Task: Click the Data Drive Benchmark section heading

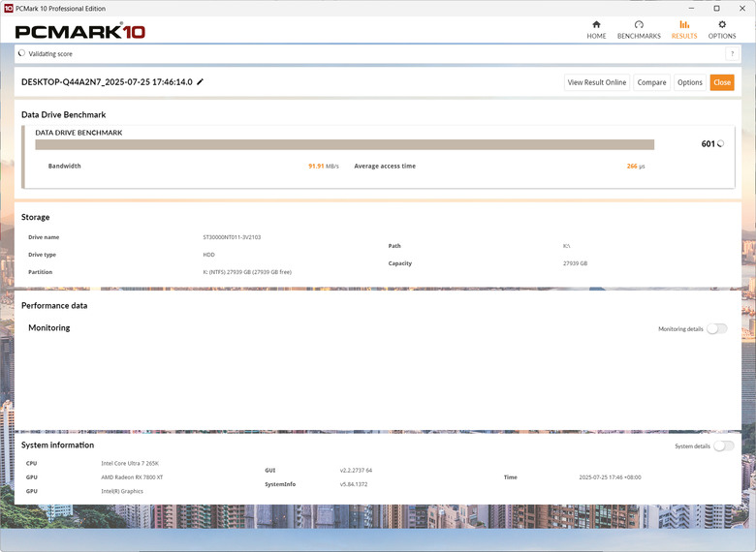Action: coord(63,114)
